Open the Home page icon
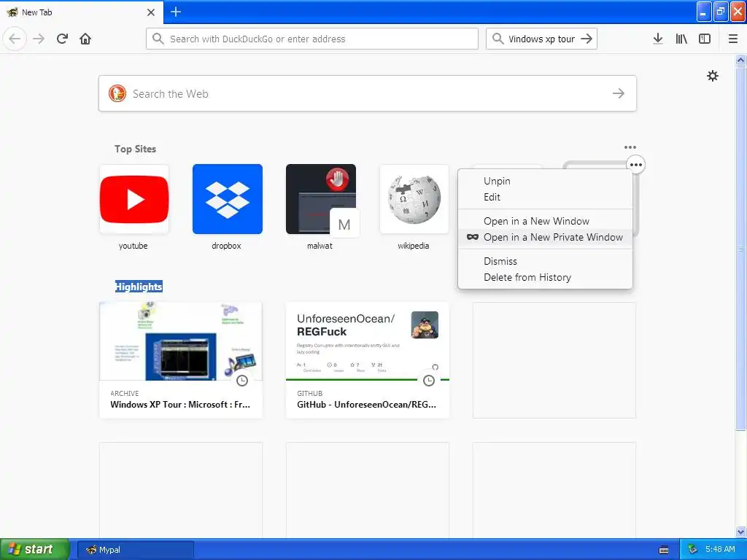The height and width of the screenshot is (560, 747). (85, 39)
